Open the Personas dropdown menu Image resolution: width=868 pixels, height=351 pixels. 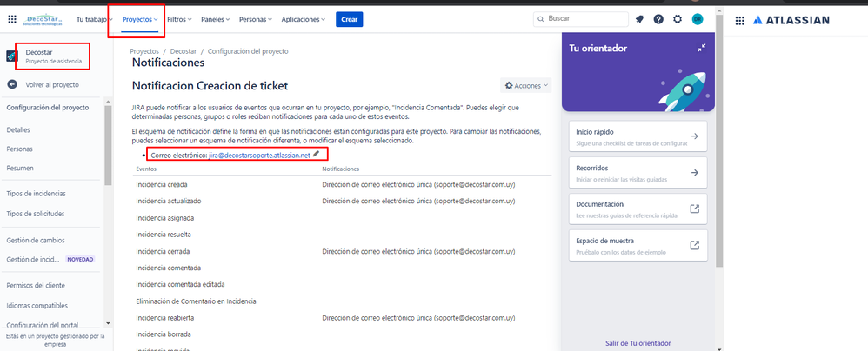pos(255,19)
